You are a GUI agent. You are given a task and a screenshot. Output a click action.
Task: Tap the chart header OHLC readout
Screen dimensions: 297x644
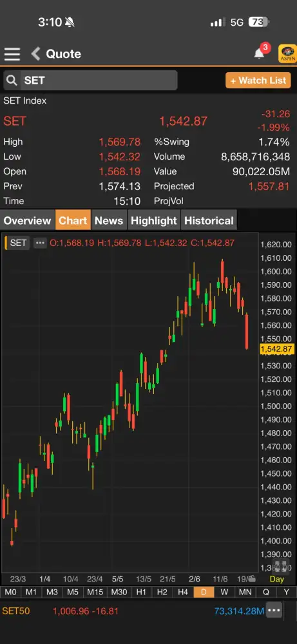[142, 243]
